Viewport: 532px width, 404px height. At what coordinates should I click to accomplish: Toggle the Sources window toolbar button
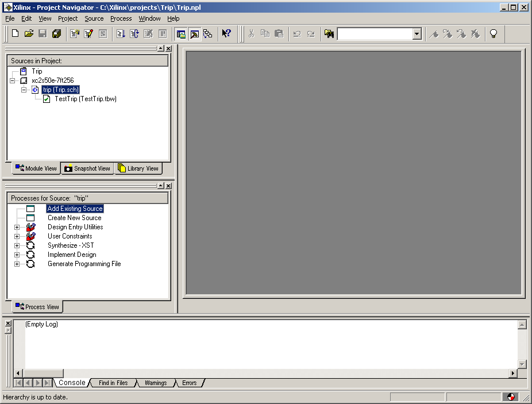181,34
